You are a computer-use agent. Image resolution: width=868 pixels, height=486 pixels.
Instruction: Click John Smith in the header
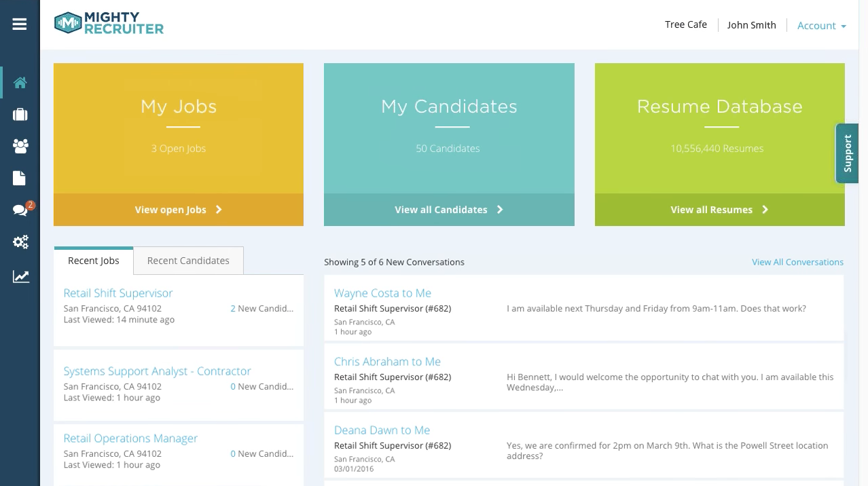[x=751, y=24]
